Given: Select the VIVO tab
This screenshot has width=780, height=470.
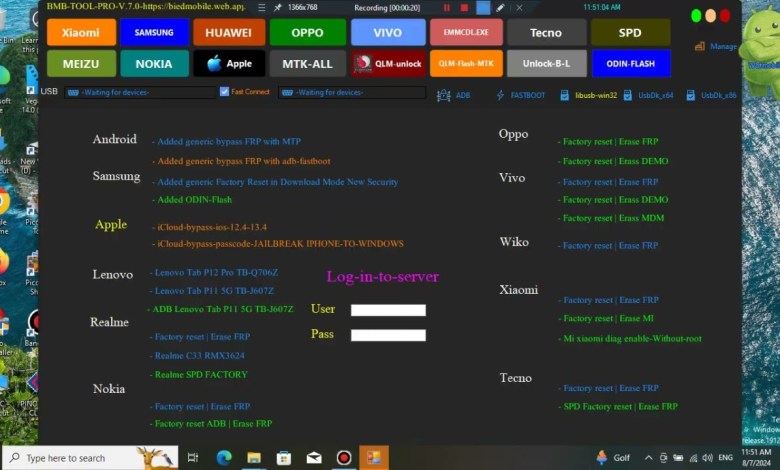Looking at the screenshot, I should pyautogui.click(x=388, y=32).
